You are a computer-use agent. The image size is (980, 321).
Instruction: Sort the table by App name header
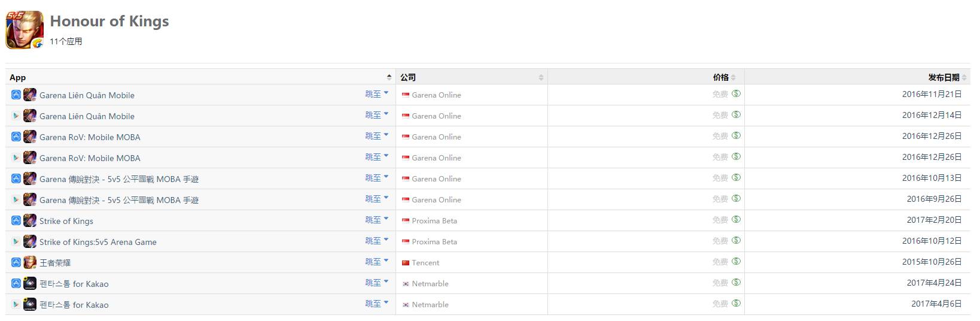pyautogui.click(x=17, y=77)
